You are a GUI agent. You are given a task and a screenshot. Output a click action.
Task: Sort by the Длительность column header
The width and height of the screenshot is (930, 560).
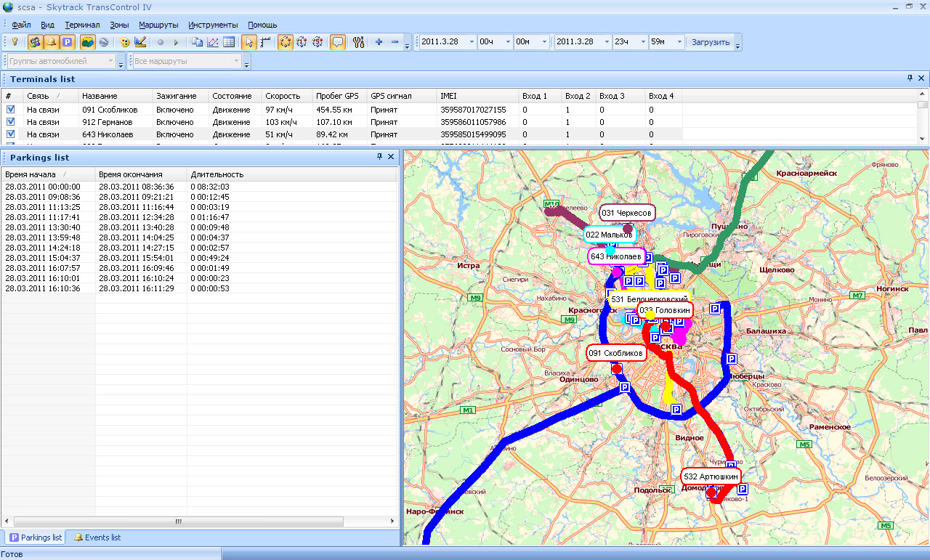pos(217,174)
